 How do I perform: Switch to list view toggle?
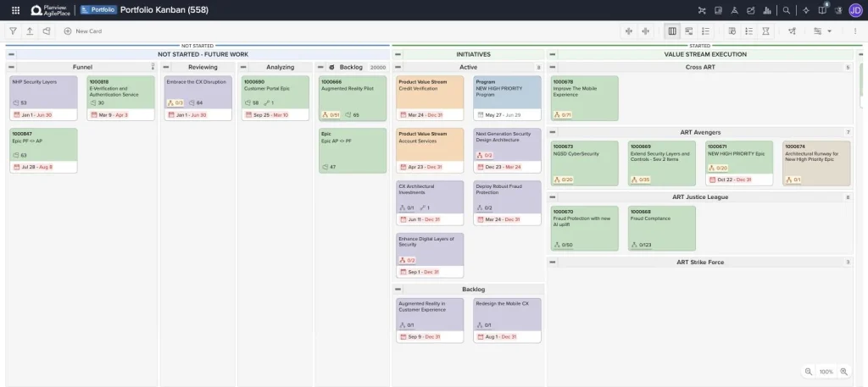[x=705, y=31]
